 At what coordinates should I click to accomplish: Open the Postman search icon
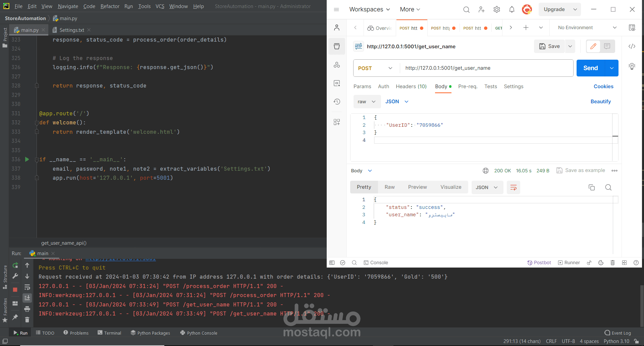(466, 10)
